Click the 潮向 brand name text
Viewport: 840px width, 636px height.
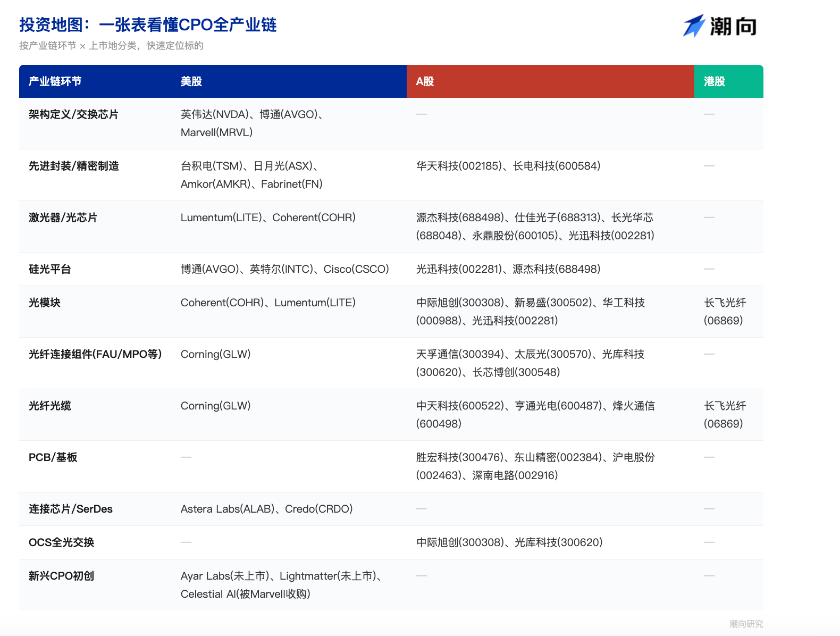pos(734,26)
